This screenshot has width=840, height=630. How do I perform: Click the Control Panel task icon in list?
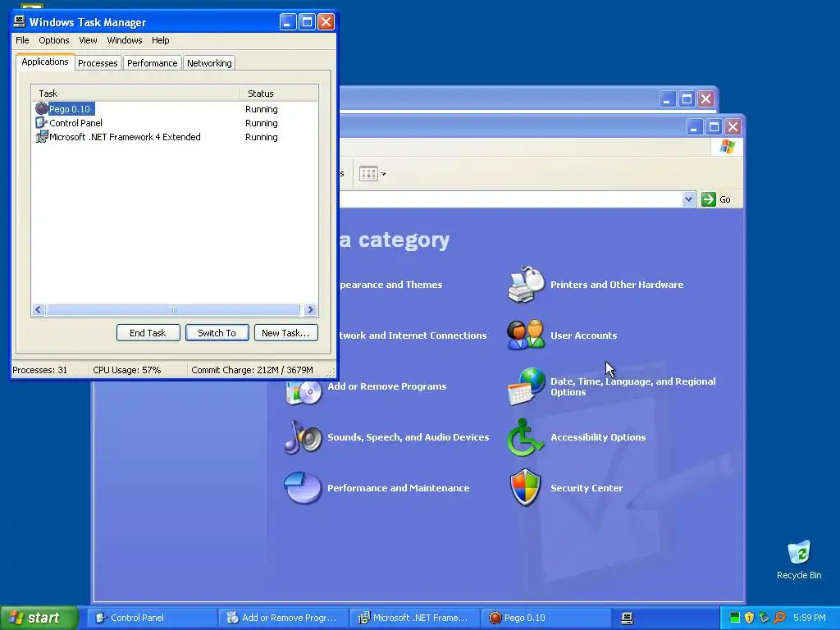[42, 123]
